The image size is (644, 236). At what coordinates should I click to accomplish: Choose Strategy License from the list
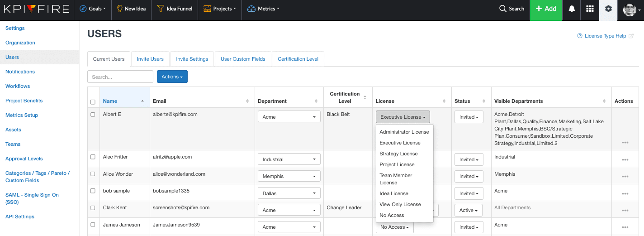pos(398,154)
